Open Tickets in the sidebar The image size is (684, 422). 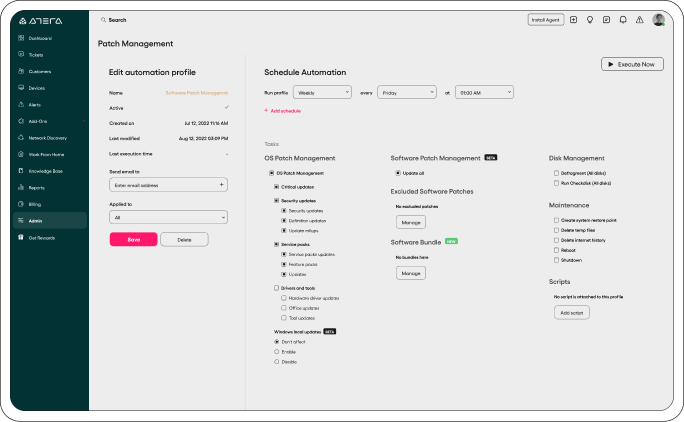click(x=36, y=54)
